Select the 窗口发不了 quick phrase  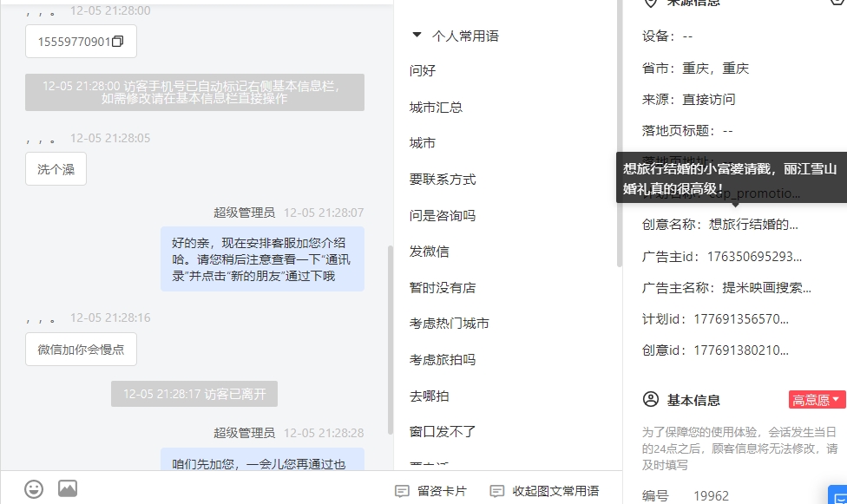(443, 432)
